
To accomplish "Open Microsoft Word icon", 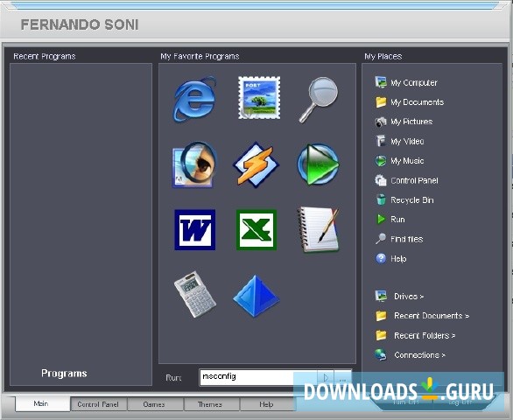I will tap(195, 229).
